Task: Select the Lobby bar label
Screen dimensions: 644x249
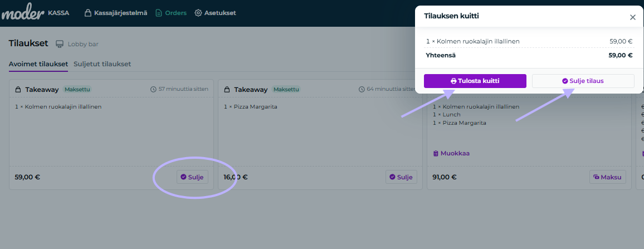Action: pos(83,44)
